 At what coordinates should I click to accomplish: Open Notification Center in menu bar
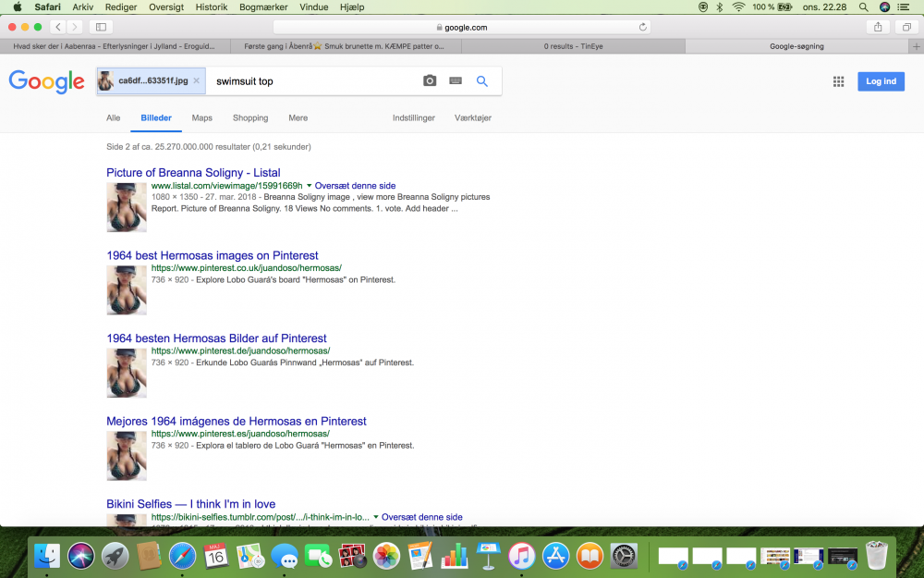(x=903, y=7)
